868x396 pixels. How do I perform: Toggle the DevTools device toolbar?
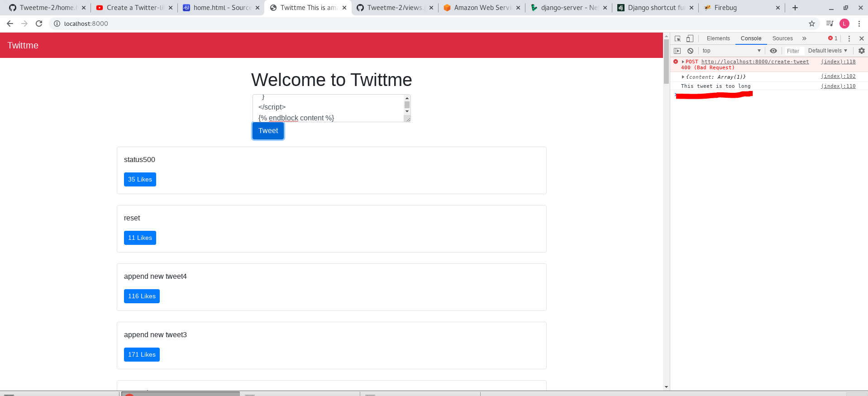[x=690, y=38]
